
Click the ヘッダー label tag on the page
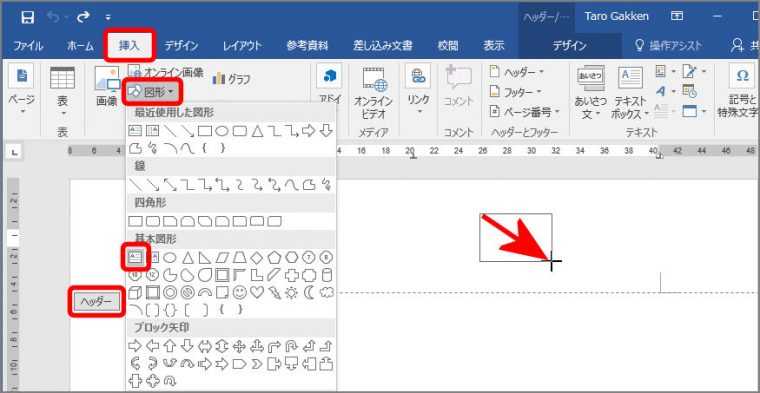click(x=96, y=301)
